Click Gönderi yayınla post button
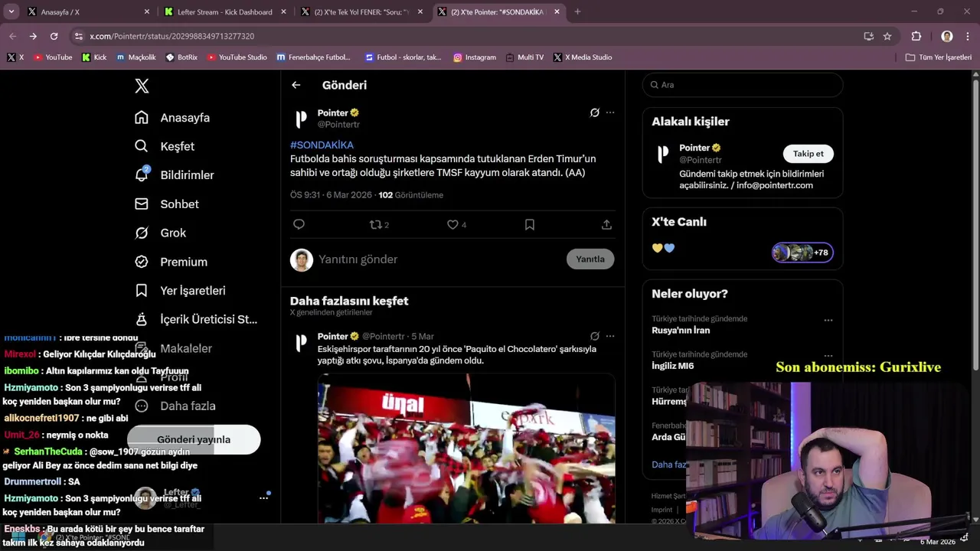 point(194,439)
